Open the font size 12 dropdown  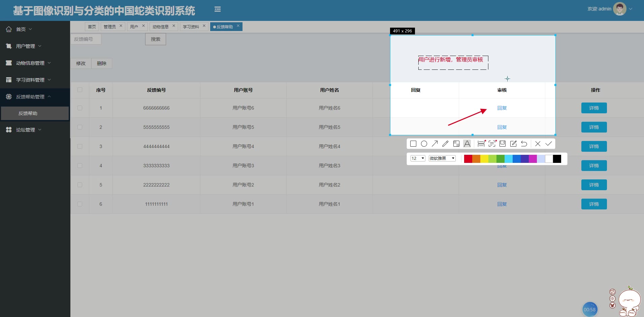point(418,158)
